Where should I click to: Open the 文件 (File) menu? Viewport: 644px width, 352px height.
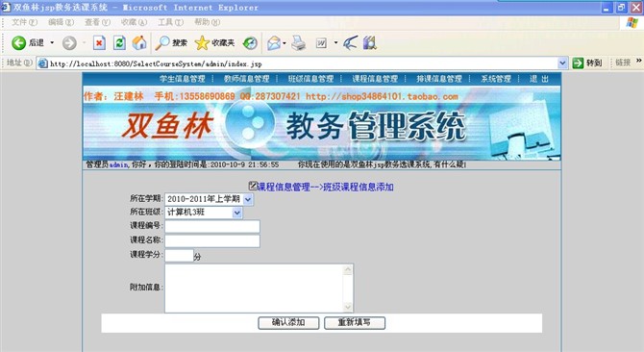click(24, 22)
